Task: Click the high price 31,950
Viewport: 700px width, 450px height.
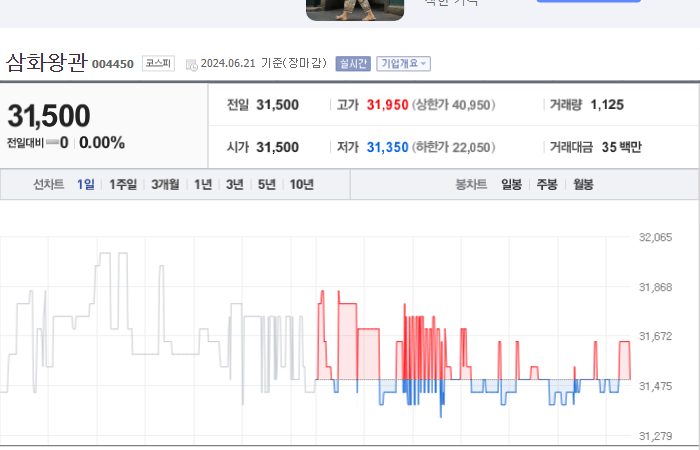Action: pos(388,105)
